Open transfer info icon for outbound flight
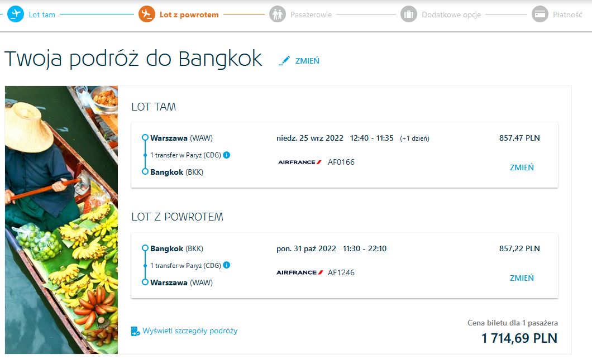Screen dimensions: 592x364 (x=227, y=155)
